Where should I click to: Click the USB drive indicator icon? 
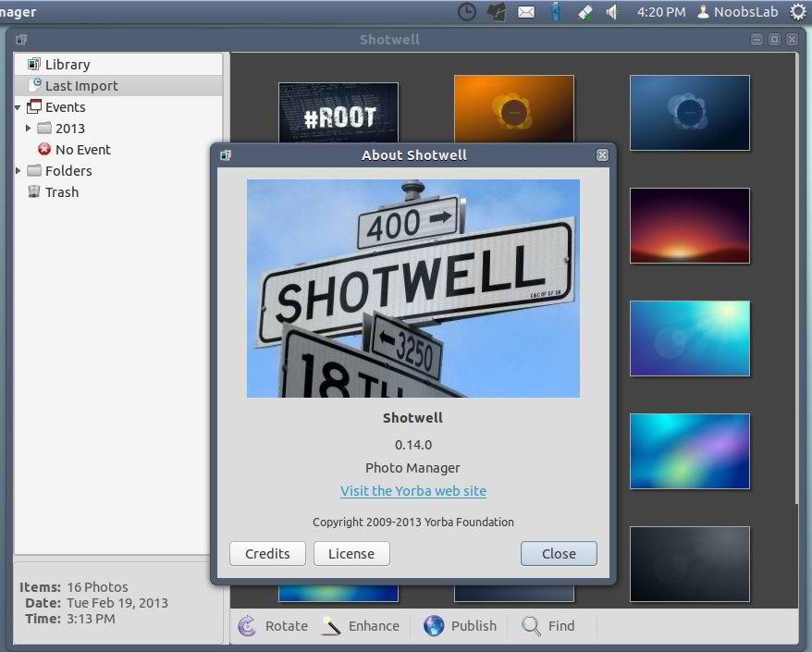pyautogui.click(x=556, y=12)
